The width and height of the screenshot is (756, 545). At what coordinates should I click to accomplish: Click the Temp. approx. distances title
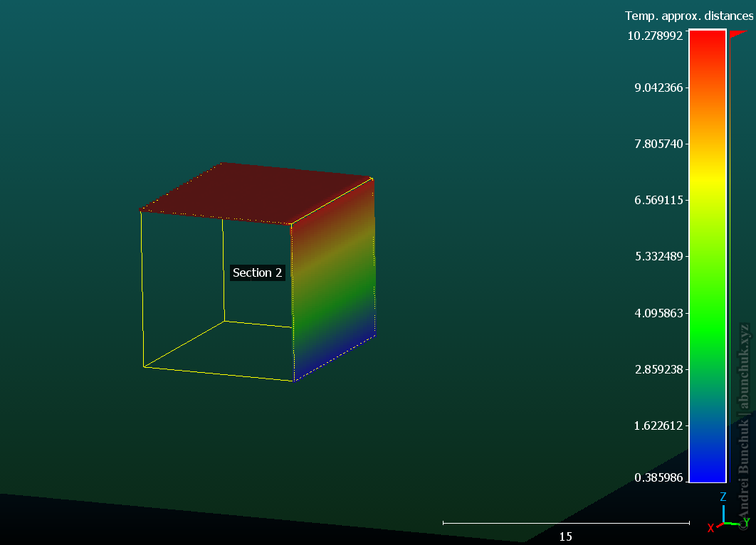688,16
